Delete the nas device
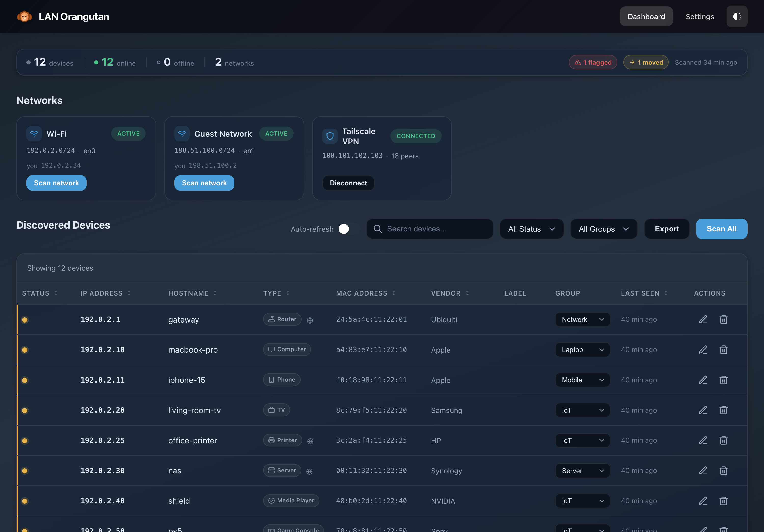The width and height of the screenshot is (764, 532). click(724, 471)
